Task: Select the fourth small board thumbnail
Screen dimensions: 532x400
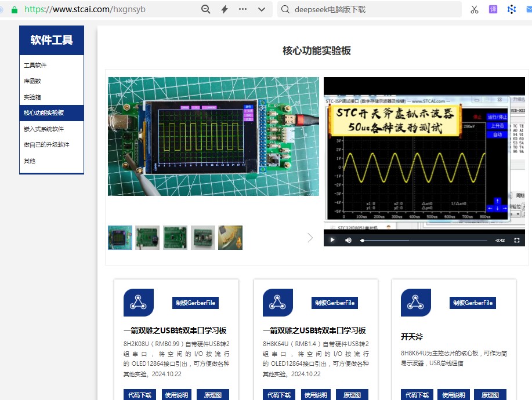Action: click(203, 238)
